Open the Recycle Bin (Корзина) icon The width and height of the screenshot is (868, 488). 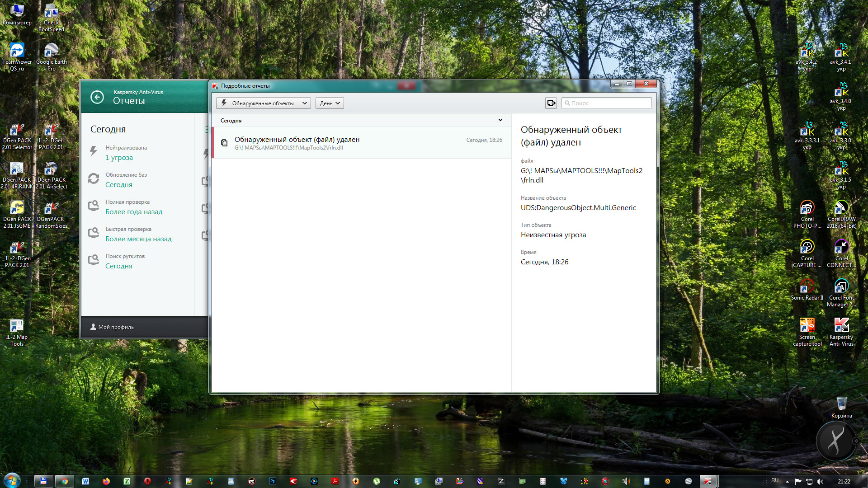click(x=841, y=404)
